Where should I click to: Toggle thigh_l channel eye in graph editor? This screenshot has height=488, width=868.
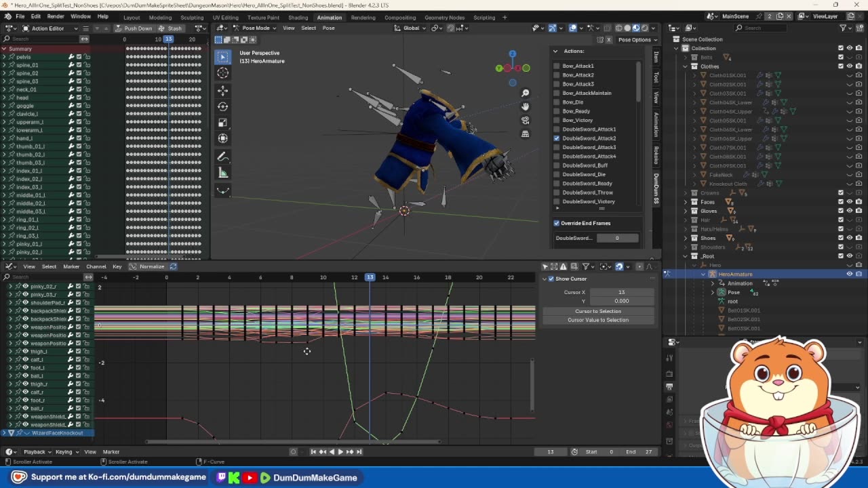tap(26, 351)
